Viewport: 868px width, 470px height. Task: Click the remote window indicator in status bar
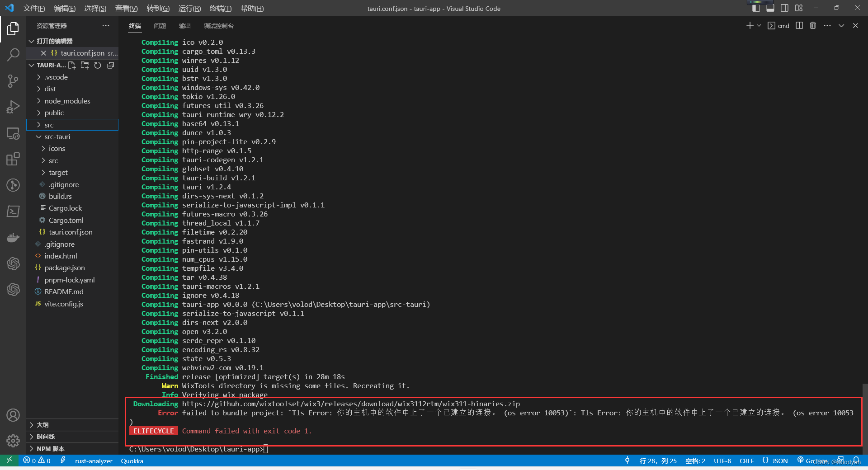9,461
